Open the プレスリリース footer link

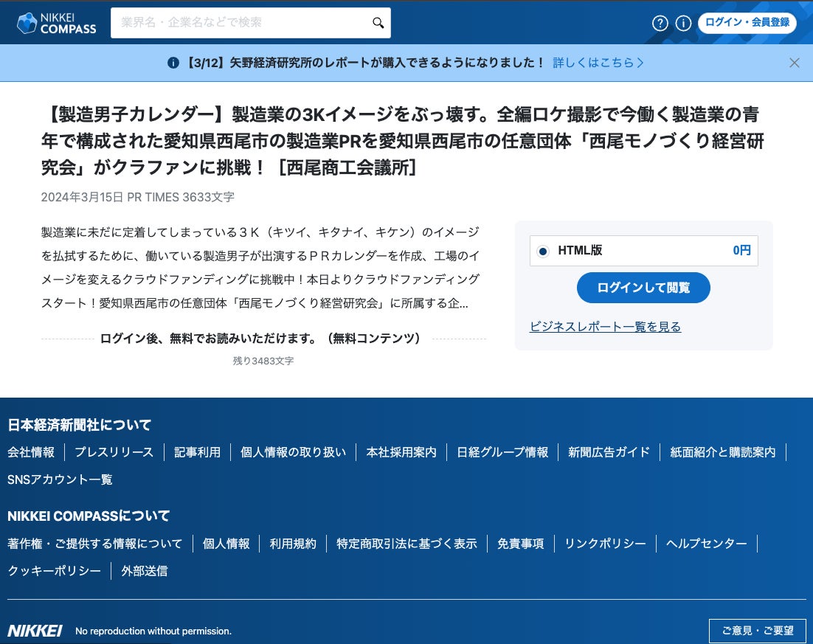coord(114,452)
